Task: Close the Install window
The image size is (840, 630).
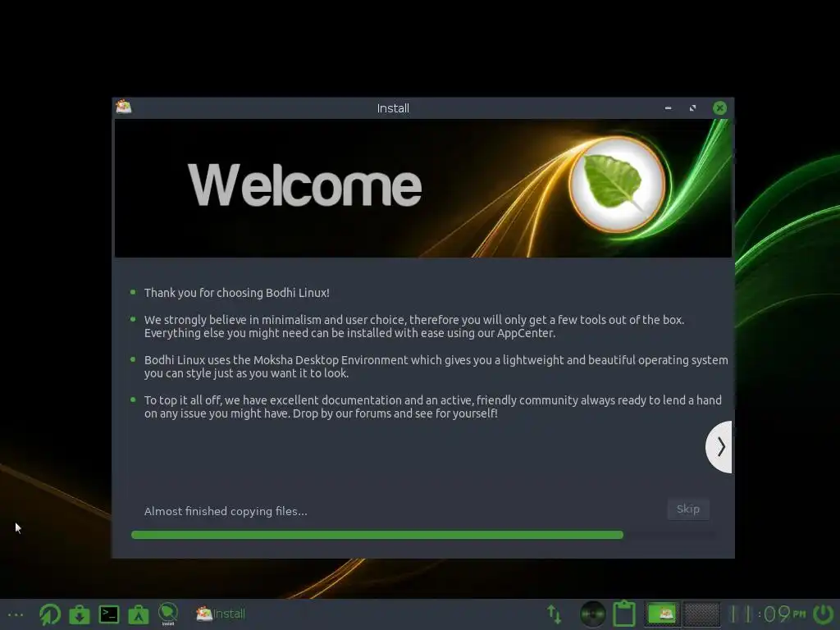Action: pyautogui.click(x=720, y=108)
